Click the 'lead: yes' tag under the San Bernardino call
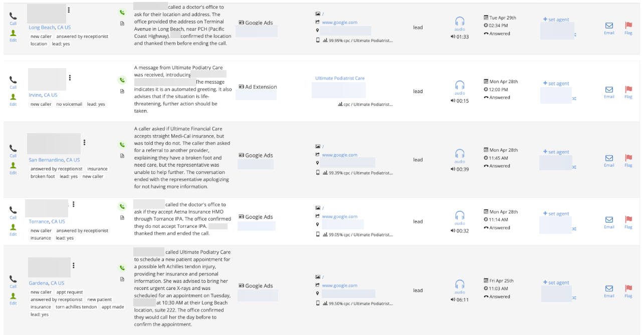 [x=70, y=176]
